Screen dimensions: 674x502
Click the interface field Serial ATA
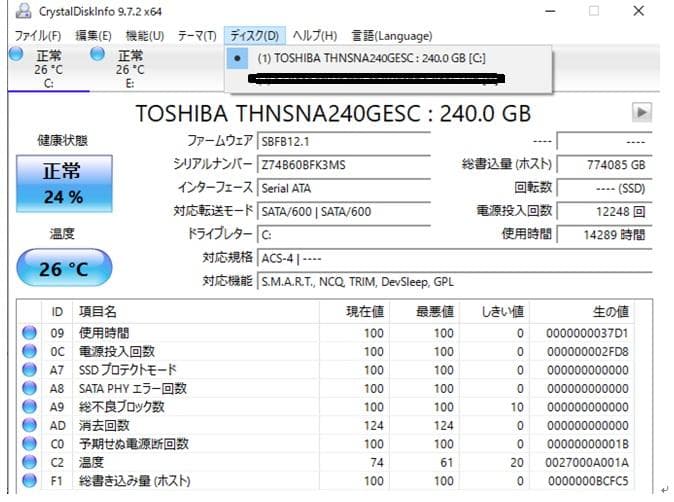tap(344, 188)
